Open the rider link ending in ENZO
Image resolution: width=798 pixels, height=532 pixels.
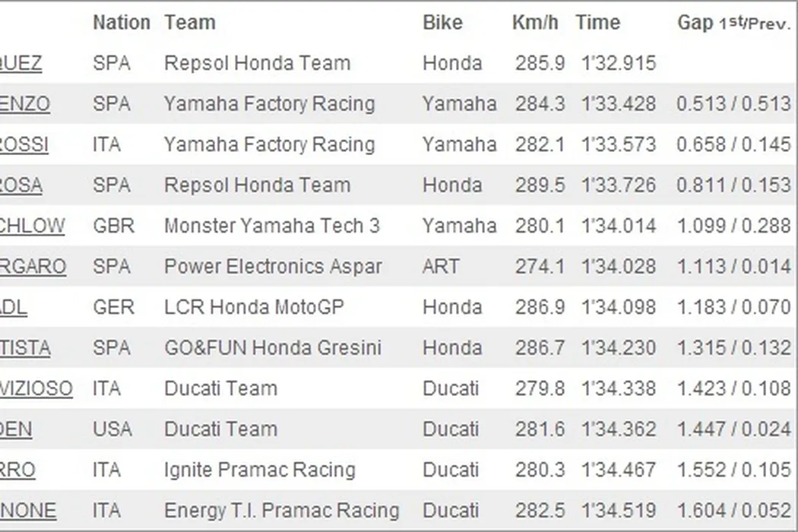24,103
